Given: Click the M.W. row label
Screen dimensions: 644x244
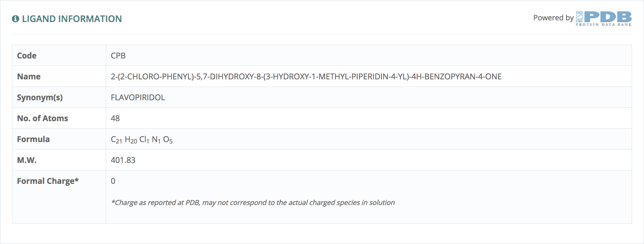Looking at the screenshot, I should pyautogui.click(x=27, y=160).
